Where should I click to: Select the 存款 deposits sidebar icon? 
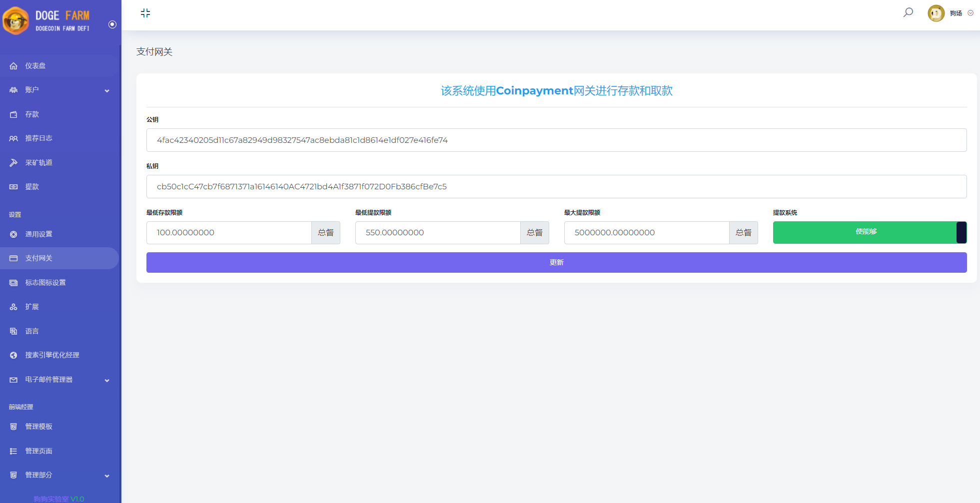tap(13, 114)
